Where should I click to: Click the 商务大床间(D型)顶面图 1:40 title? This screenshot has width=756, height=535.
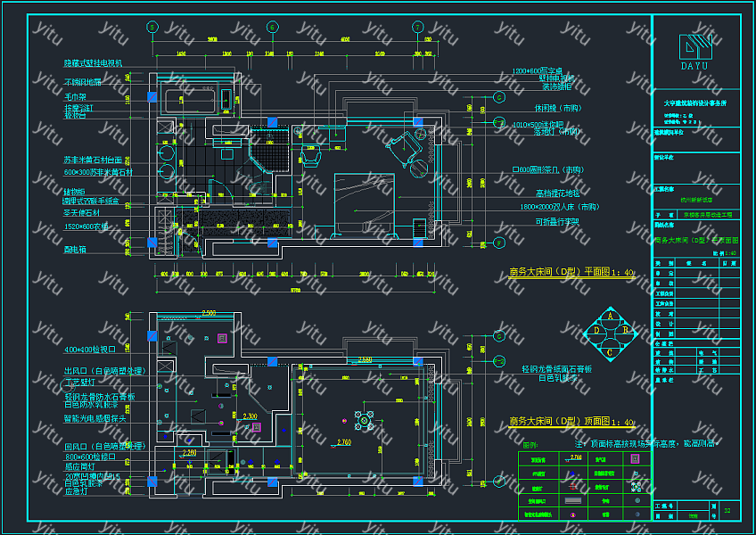[x=571, y=421]
